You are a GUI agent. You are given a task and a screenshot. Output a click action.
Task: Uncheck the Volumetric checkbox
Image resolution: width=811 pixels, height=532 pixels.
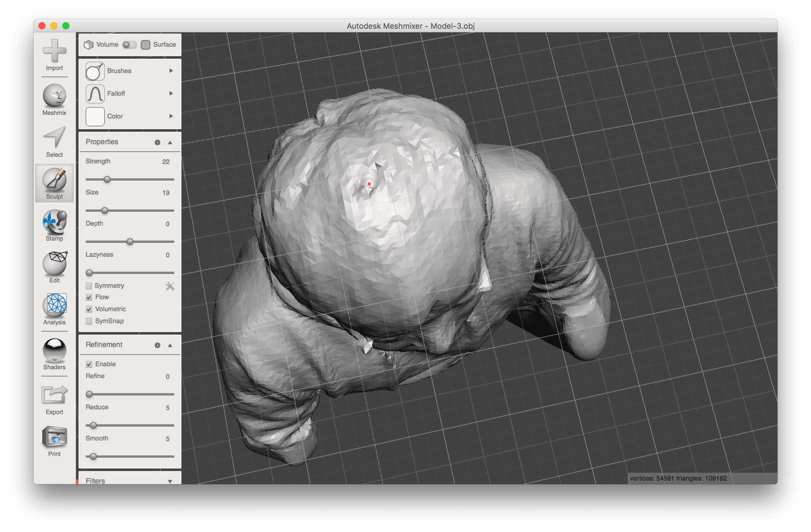tap(89, 309)
